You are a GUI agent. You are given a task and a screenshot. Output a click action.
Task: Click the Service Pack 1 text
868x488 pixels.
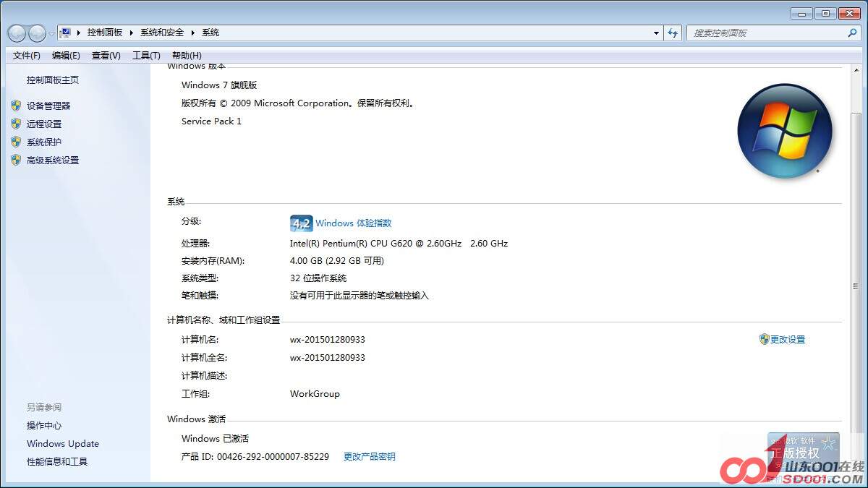211,121
